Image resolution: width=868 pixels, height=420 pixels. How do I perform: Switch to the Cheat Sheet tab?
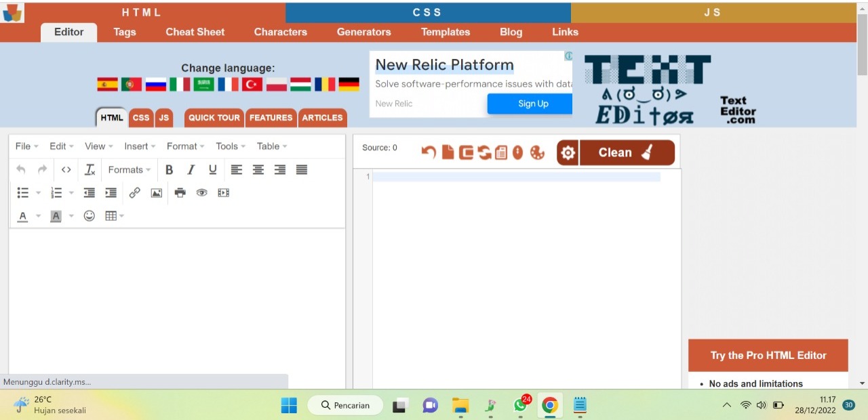tap(195, 32)
